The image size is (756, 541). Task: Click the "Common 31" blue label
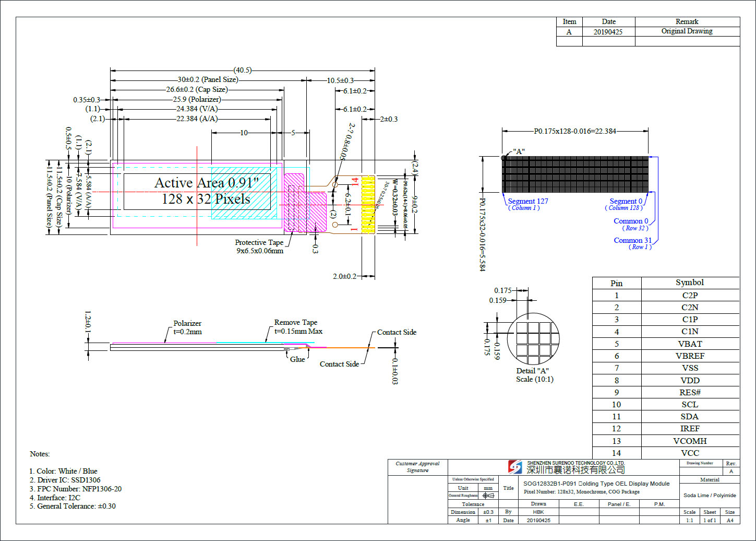point(632,240)
